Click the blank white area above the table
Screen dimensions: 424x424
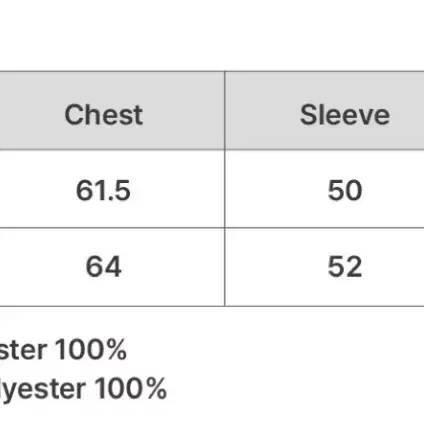coord(212,35)
